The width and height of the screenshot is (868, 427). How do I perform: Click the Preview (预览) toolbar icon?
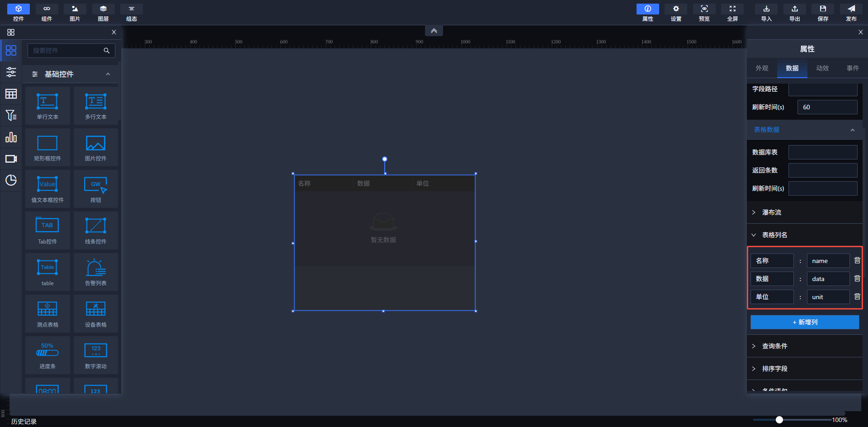click(x=704, y=13)
